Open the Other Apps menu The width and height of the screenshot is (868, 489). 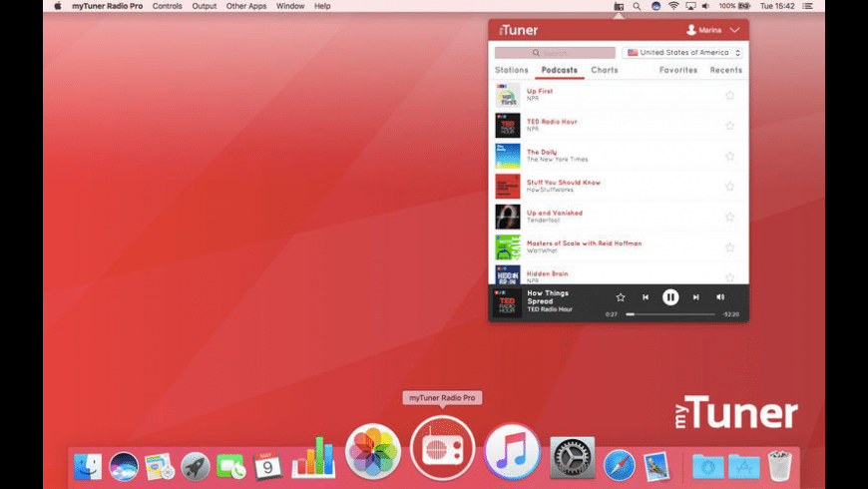[x=246, y=6]
